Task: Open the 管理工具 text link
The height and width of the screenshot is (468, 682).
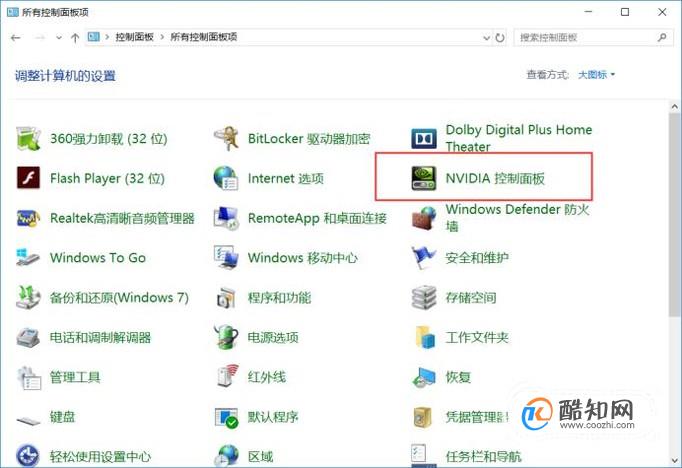Action: tap(75, 377)
